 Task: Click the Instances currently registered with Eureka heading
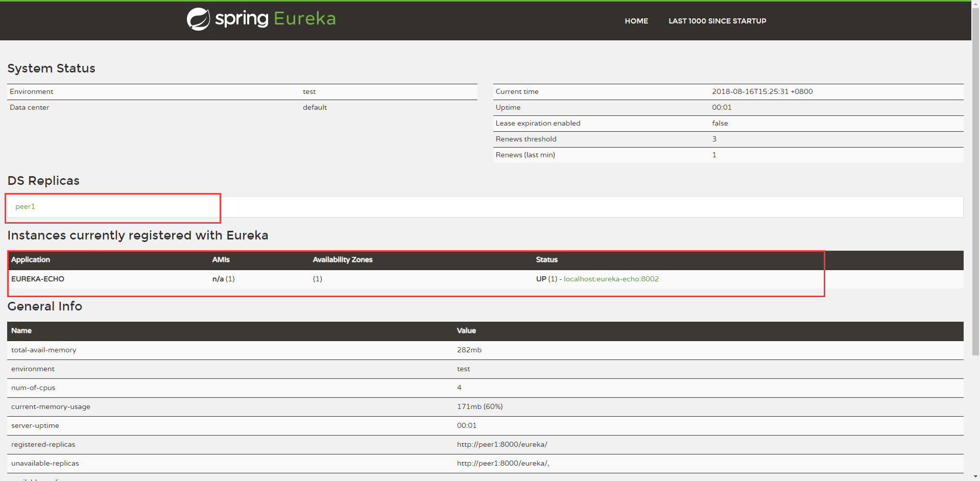point(138,235)
